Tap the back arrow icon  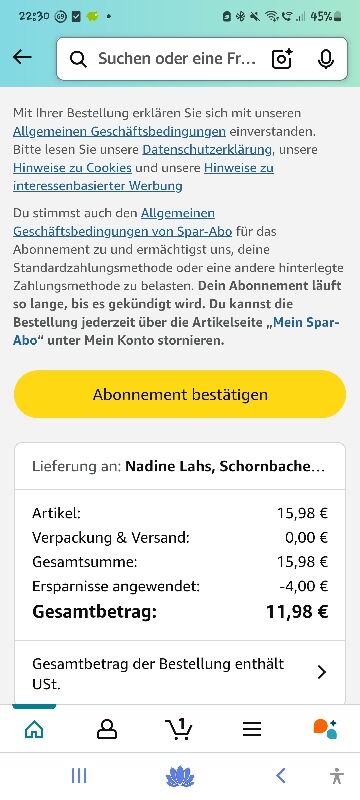[22, 57]
